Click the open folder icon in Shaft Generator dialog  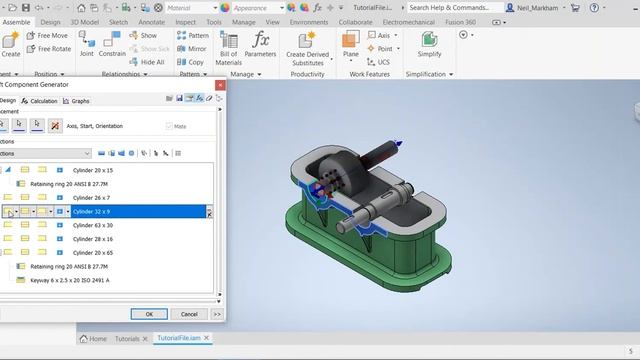tap(169, 98)
